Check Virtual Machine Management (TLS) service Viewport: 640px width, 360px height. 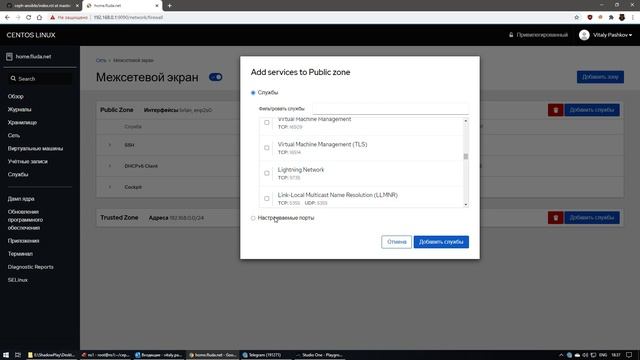pos(267,148)
